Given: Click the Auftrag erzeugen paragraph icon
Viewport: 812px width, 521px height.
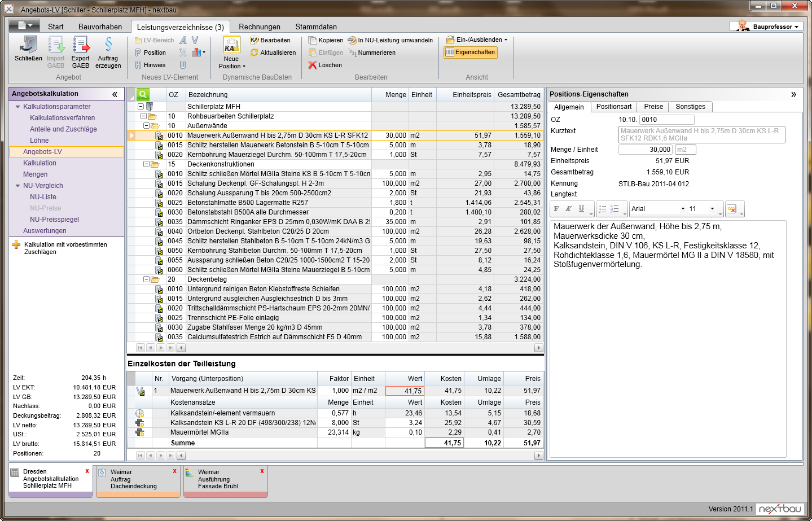Looking at the screenshot, I should (108, 45).
